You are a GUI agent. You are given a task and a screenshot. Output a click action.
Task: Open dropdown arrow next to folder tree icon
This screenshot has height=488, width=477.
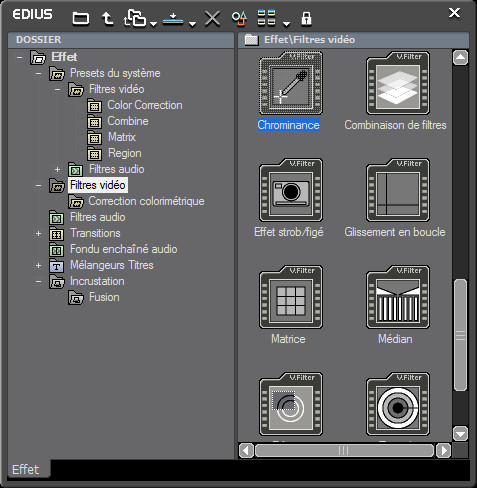click(x=153, y=24)
